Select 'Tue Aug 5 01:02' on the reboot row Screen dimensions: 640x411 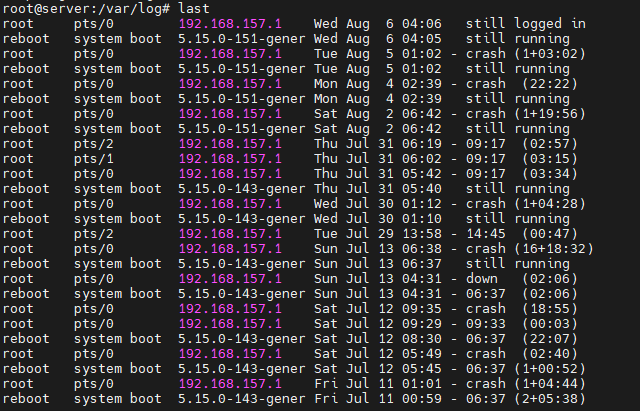tap(378, 69)
